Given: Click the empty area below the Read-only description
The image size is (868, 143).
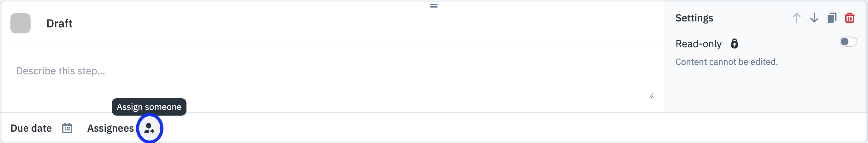Looking at the screenshot, I should pyautogui.click(x=765, y=91).
